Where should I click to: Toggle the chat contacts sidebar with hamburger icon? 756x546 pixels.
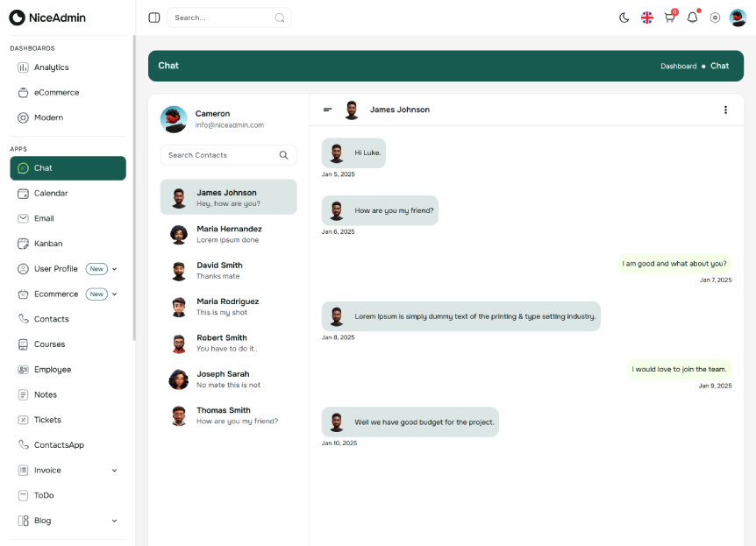pyautogui.click(x=328, y=110)
